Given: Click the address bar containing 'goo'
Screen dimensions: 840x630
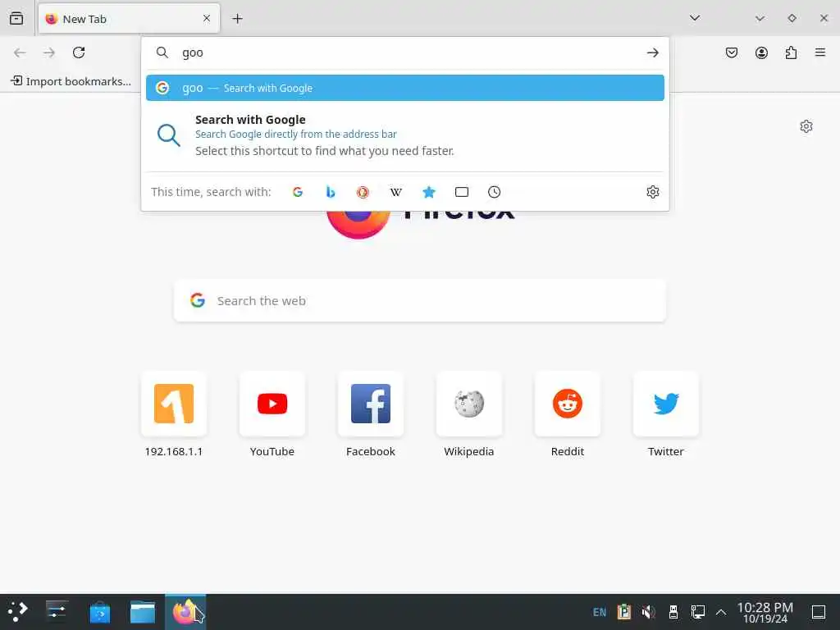Looking at the screenshot, I should point(405,52).
